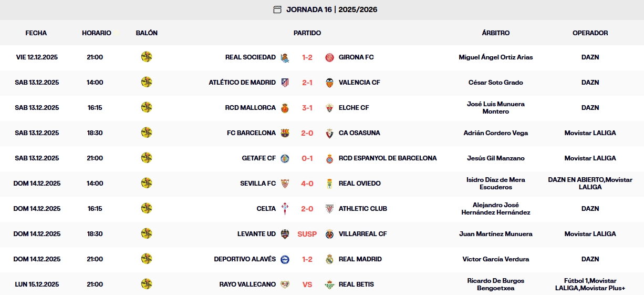This screenshot has height=295, width=644.
Task: Click the Real Betis crest
Action: [x=330, y=284]
